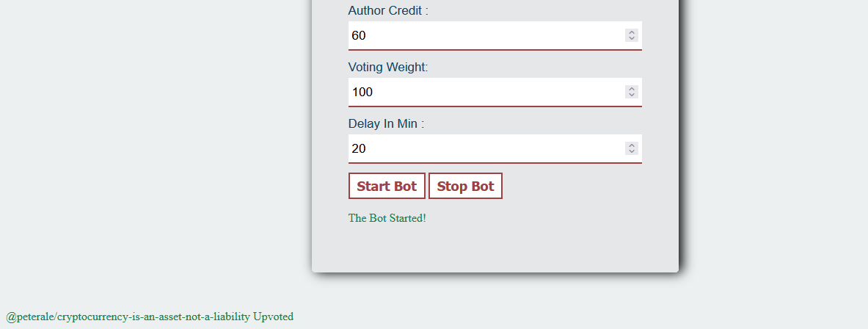This screenshot has width=868, height=329.
Task: Click the "Author Credit :" label
Action: point(388,10)
